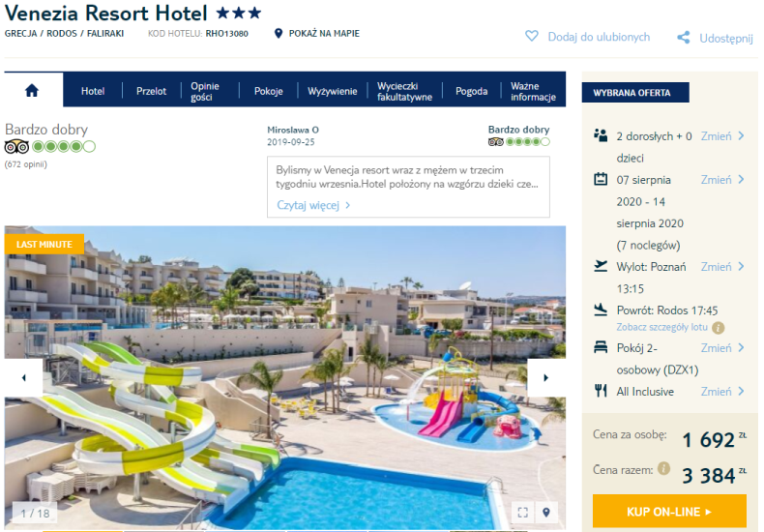The width and height of the screenshot is (764, 532).
Task: Click the heart icon for favorites
Action: click(532, 36)
